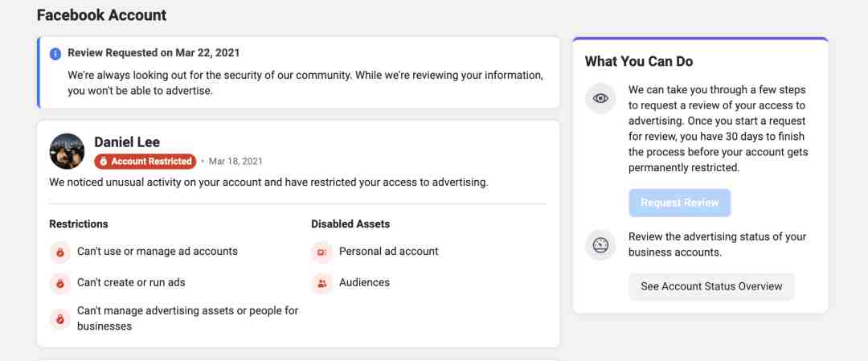The image size is (868, 361).
Task: Click the Audiences disabled asset label
Action: click(x=364, y=282)
